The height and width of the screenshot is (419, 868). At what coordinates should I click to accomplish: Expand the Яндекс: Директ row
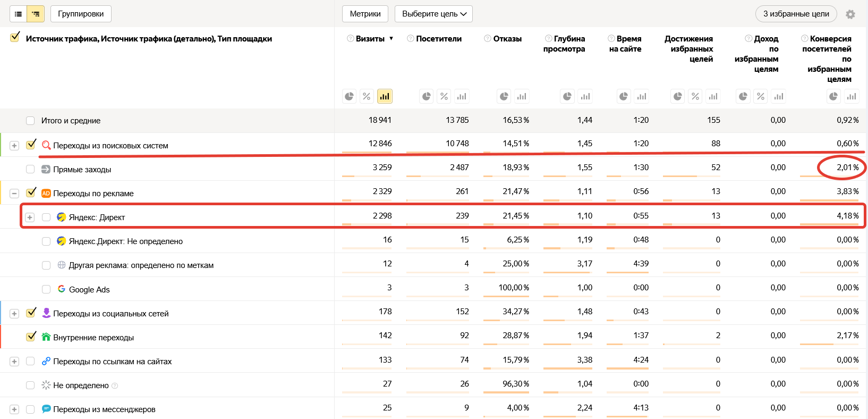coord(30,217)
